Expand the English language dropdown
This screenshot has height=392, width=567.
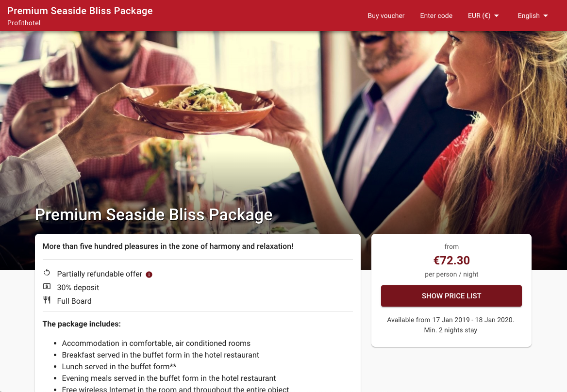tap(533, 16)
